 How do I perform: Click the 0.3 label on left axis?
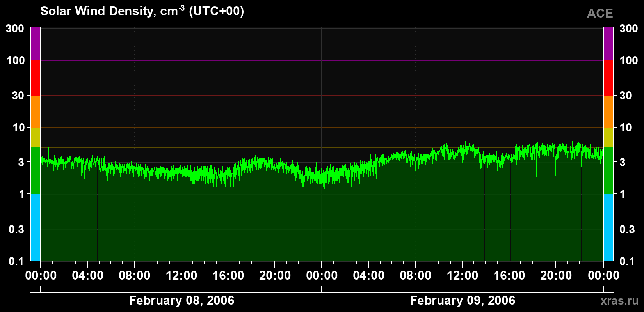coord(16,229)
